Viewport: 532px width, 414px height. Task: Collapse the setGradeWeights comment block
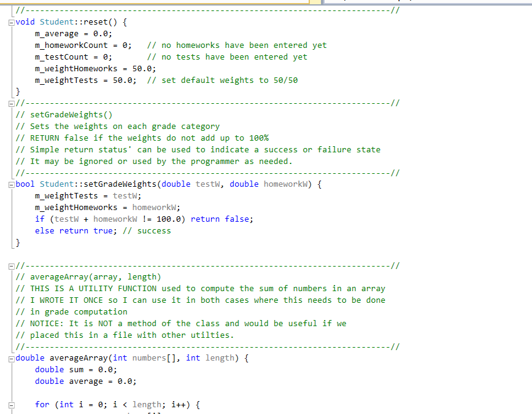(x=12, y=104)
